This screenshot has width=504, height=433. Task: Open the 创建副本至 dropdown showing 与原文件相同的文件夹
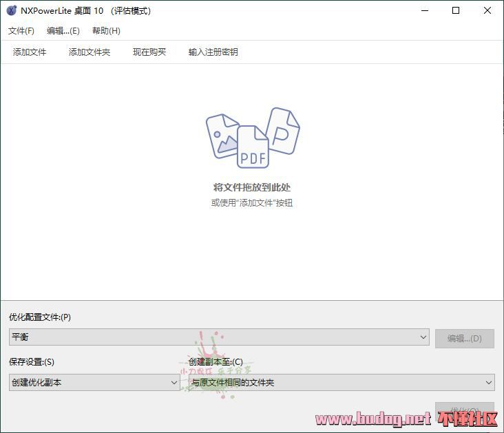tap(342, 383)
